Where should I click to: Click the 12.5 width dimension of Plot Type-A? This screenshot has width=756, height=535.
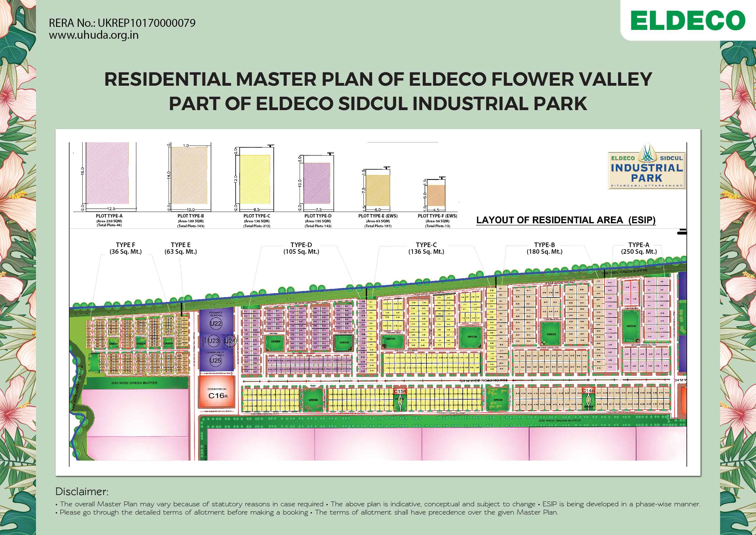click(111, 209)
